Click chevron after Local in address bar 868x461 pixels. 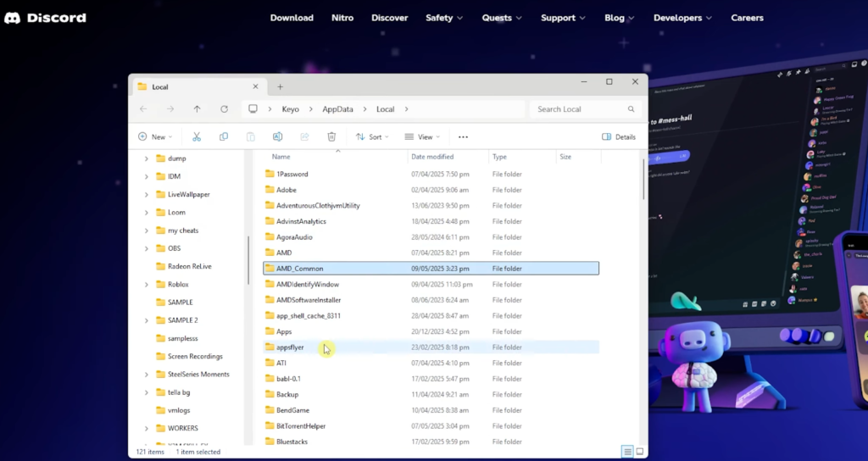[x=406, y=109]
